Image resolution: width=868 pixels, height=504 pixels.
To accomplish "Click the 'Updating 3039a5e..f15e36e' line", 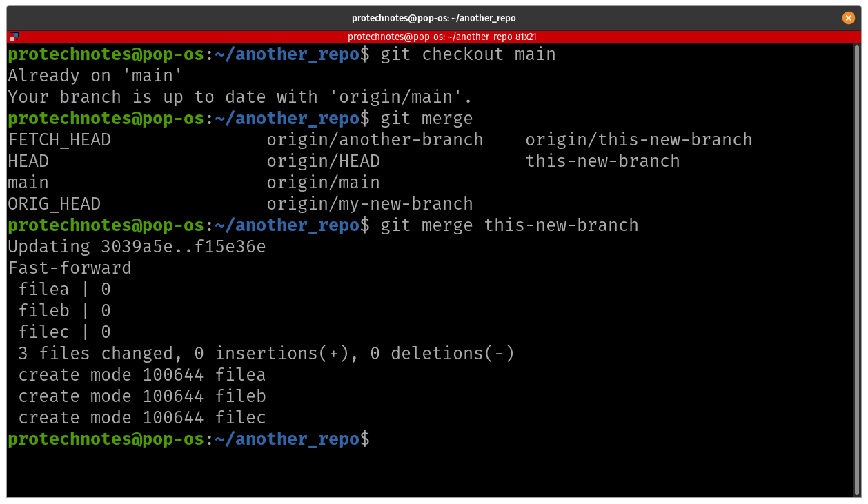I will (137, 247).
